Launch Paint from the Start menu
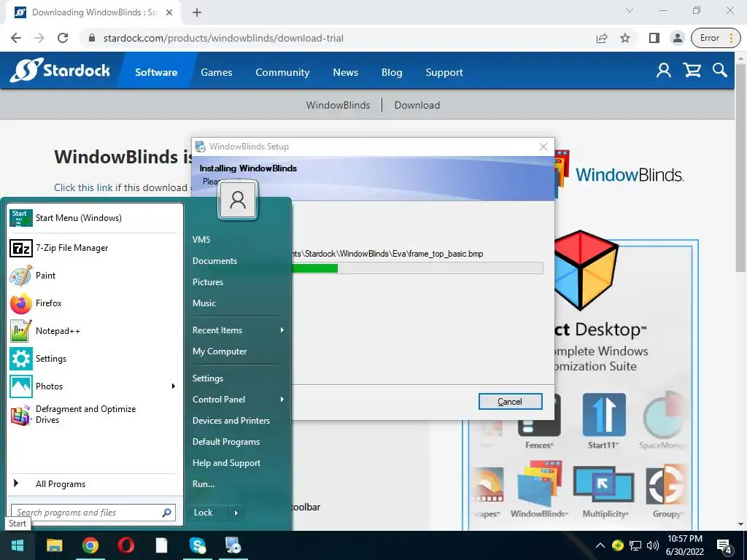The height and width of the screenshot is (560, 747). (95, 276)
